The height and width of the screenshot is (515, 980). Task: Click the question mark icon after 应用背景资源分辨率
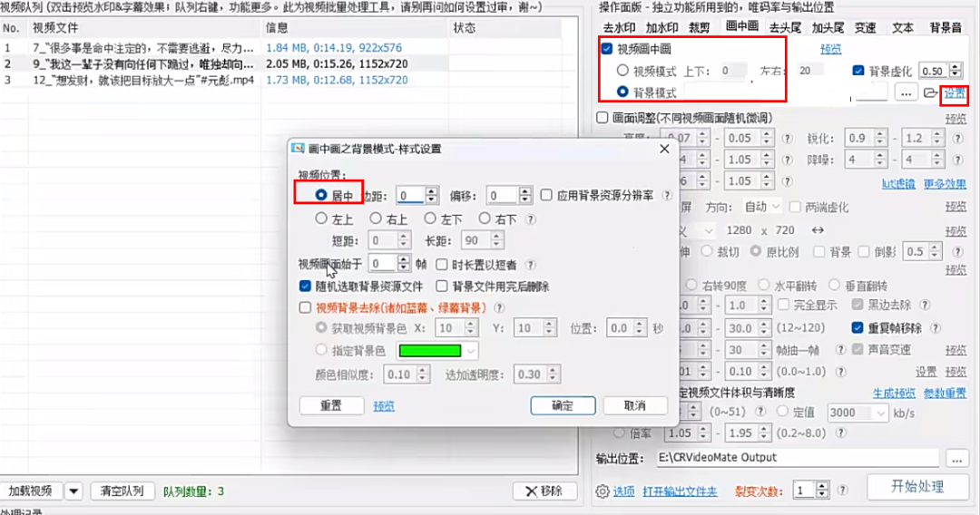[x=667, y=195]
